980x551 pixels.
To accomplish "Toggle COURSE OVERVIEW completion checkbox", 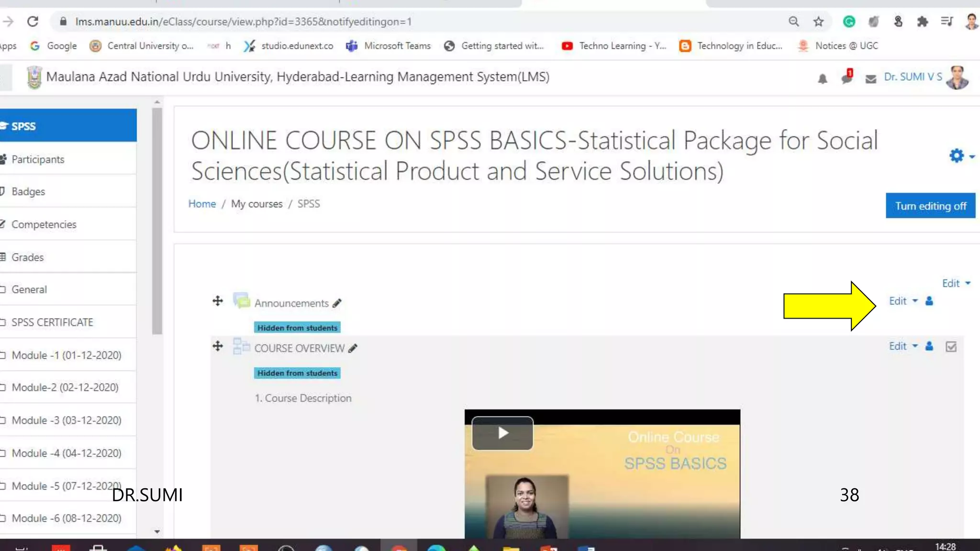I will coord(951,346).
